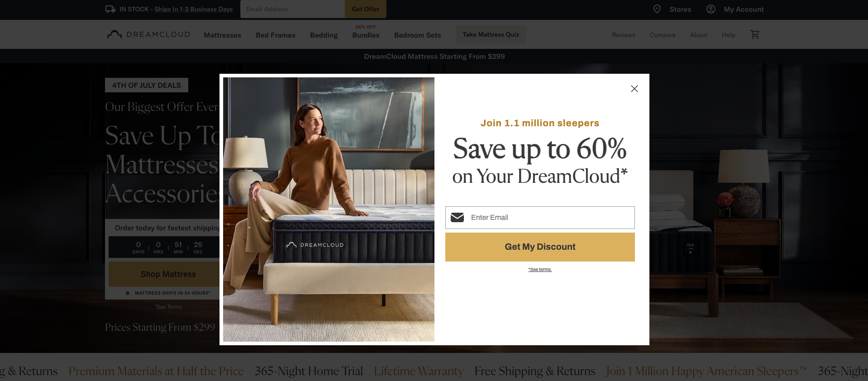Open the See terms link in popup

click(x=540, y=270)
